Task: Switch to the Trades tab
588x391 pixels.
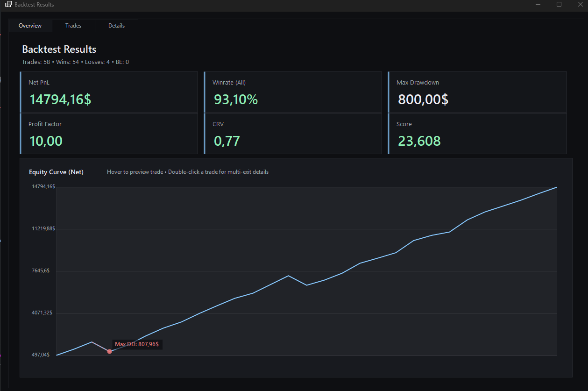Action: pyautogui.click(x=73, y=26)
